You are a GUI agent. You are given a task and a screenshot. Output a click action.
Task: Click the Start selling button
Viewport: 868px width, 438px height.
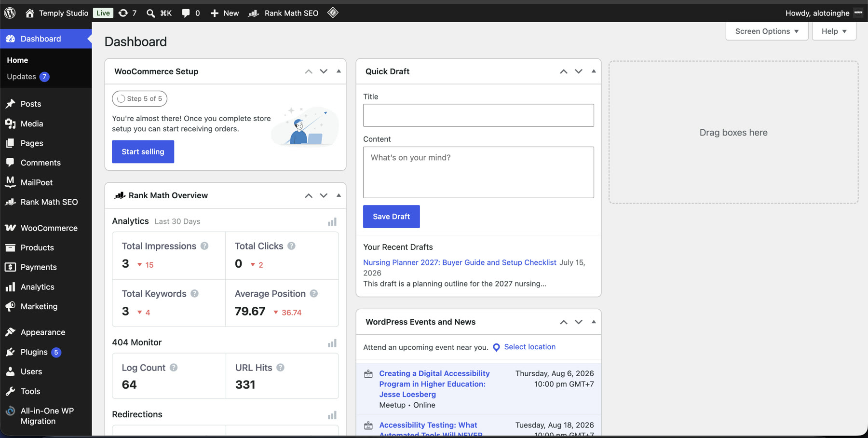(x=143, y=151)
